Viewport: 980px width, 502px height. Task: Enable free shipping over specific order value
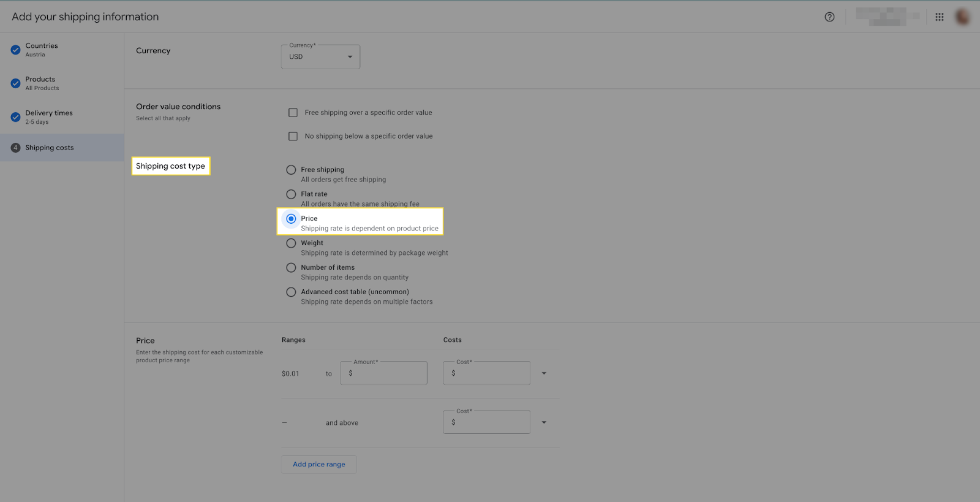[293, 113]
